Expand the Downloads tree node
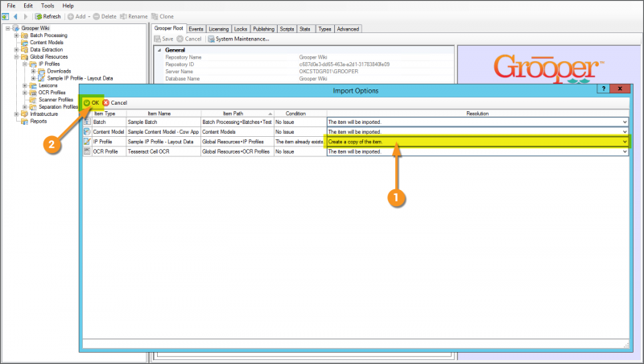Image resolution: width=644 pixels, height=364 pixels. coord(34,71)
